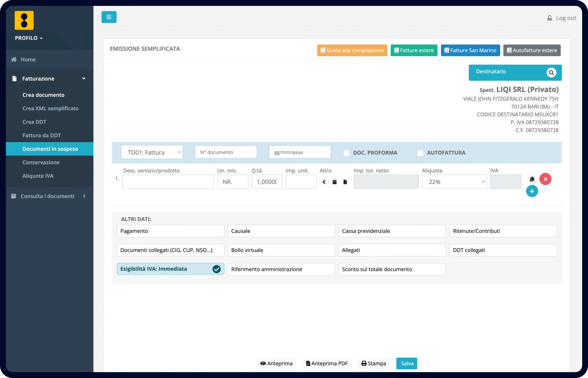Click the Destinatario search magnifier icon

[x=551, y=73]
